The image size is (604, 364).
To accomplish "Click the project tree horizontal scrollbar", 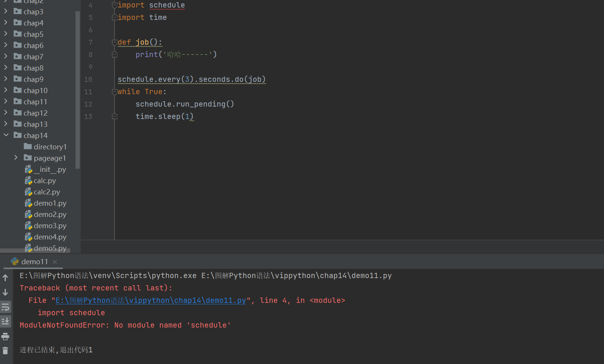I will 35,251.
